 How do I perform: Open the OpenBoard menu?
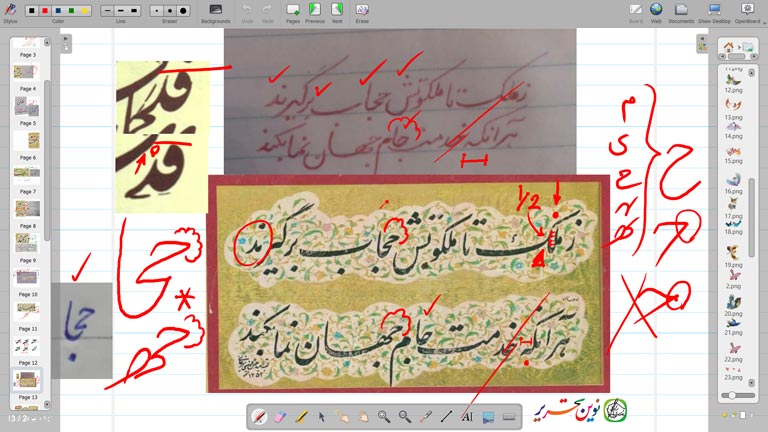click(x=747, y=11)
